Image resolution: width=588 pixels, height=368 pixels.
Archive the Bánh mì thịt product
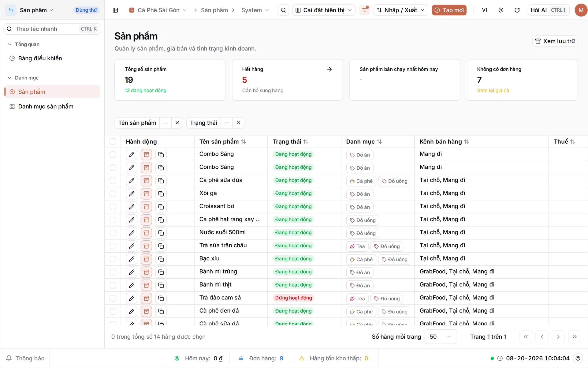click(146, 285)
